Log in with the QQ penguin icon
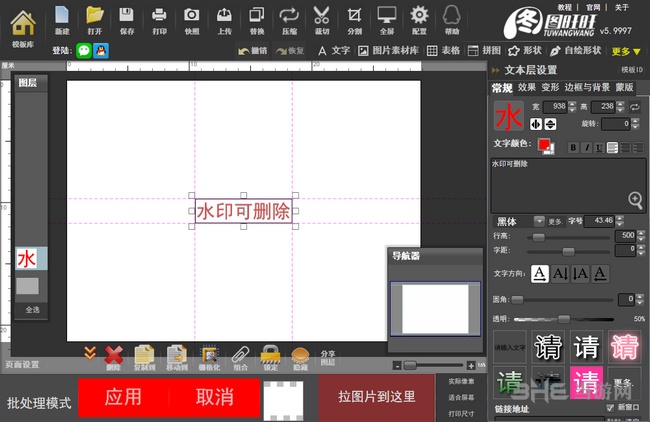This screenshot has width=650, height=422. 101,51
